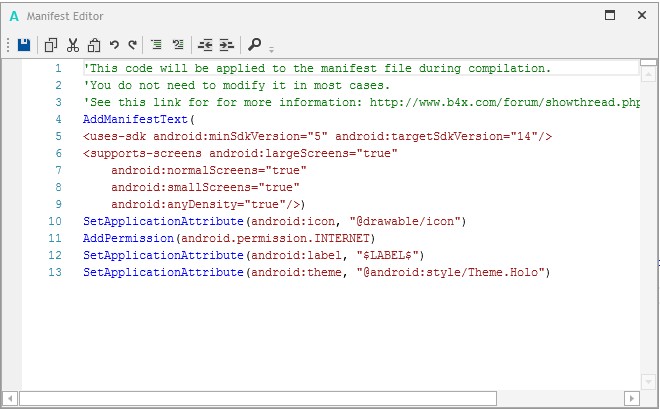The height and width of the screenshot is (409, 660).
Task: Undo the last edit
Action: pos(114,45)
